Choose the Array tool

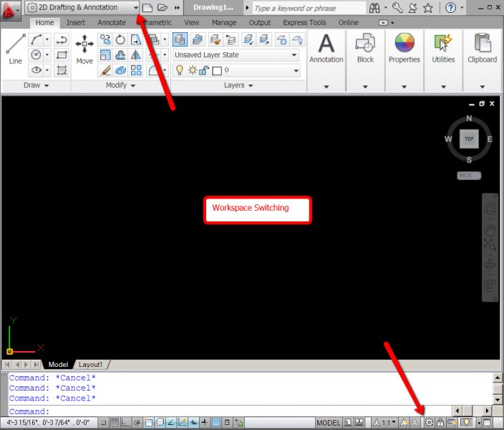click(x=135, y=70)
